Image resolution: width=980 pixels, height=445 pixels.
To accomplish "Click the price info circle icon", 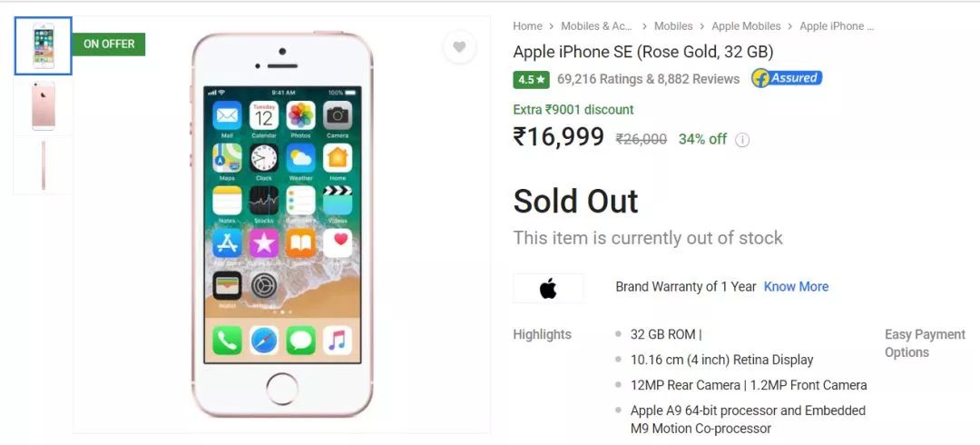I will [x=742, y=140].
